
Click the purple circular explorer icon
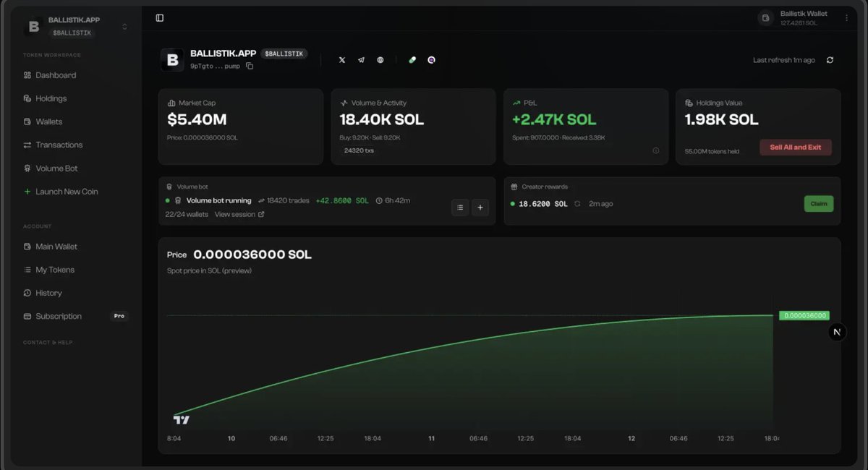pos(431,60)
